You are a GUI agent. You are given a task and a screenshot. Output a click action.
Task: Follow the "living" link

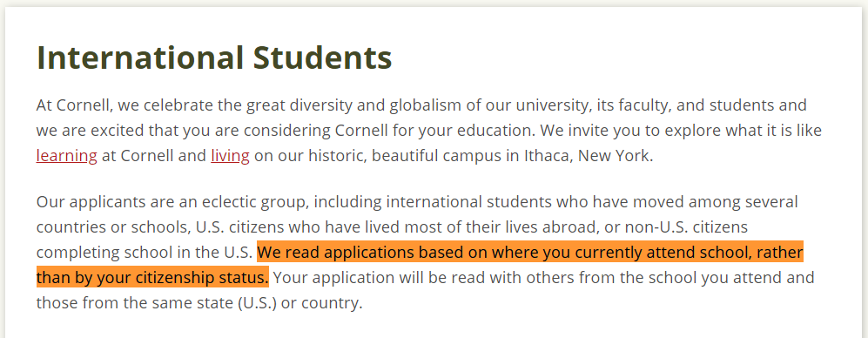tap(231, 156)
